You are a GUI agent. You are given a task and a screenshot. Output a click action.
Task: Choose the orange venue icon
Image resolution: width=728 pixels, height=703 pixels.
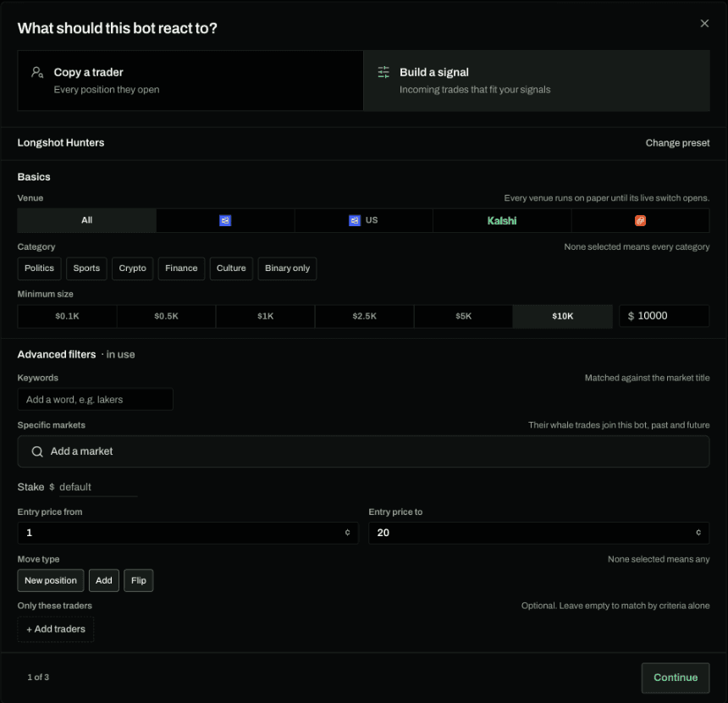coord(640,220)
